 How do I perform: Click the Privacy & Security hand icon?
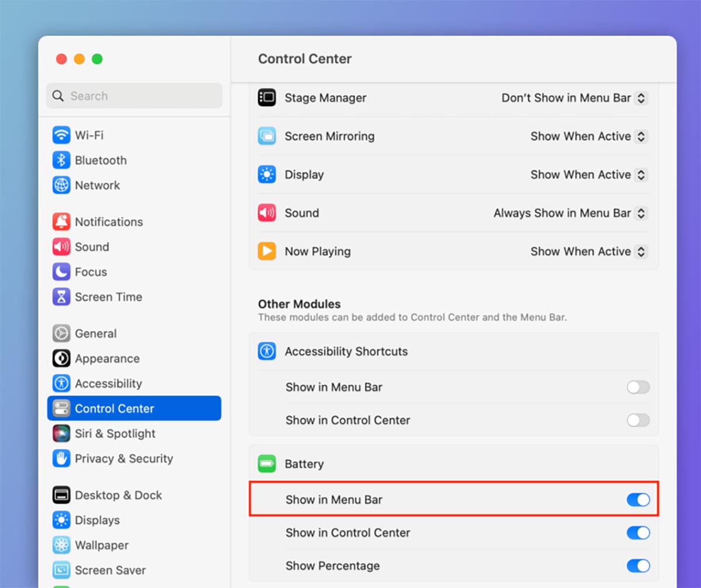pos(61,458)
